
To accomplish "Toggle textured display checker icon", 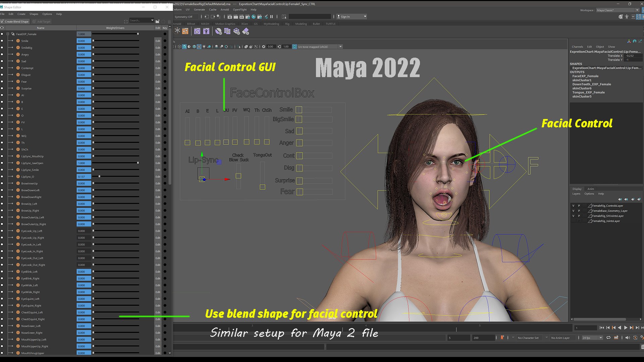I will [199, 47].
